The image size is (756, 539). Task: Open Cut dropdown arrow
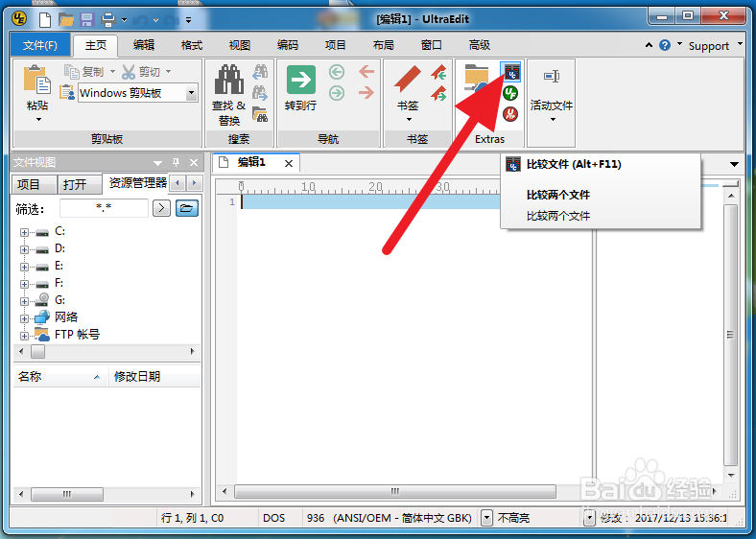(x=168, y=71)
